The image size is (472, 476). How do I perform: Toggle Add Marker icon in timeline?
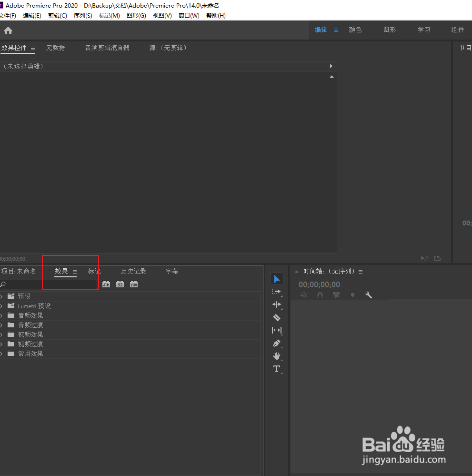352,295
